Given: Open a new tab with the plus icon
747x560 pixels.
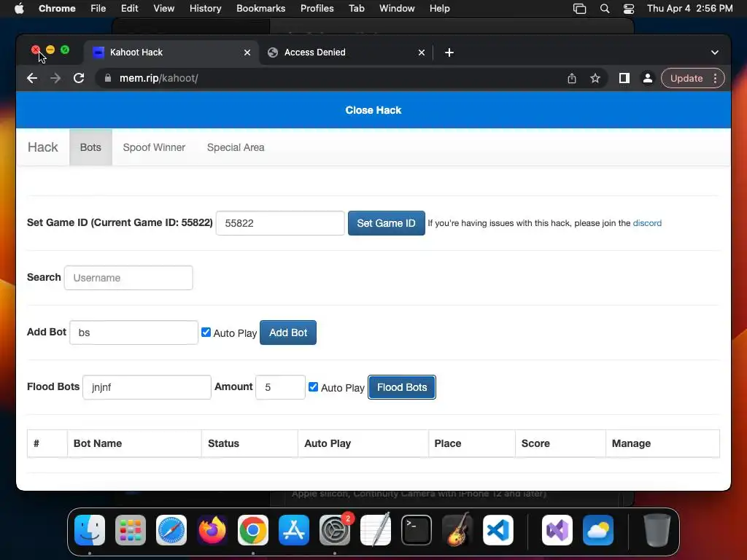Looking at the screenshot, I should click(x=449, y=52).
